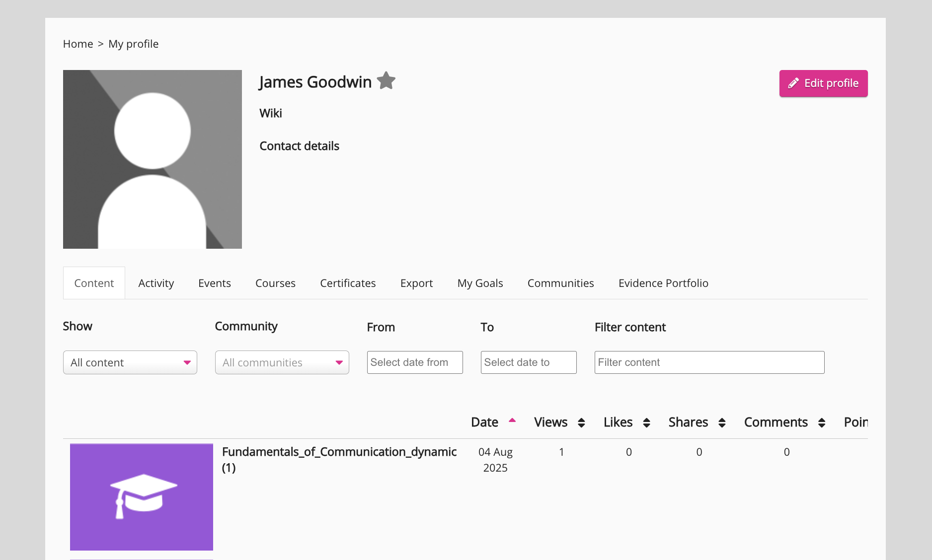This screenshot has width=932, height=560.
Task: Navigate to Home via breadcrumb
Action: point(78,44)
